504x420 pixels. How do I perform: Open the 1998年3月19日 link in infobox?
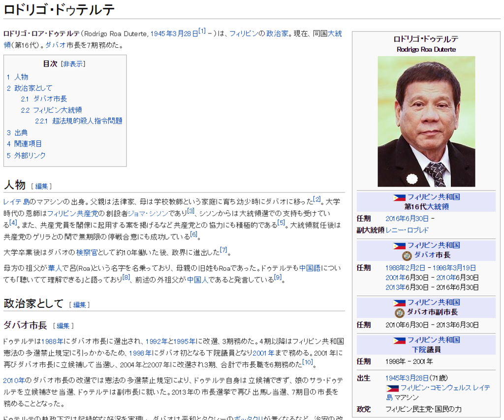click(454, 268)
